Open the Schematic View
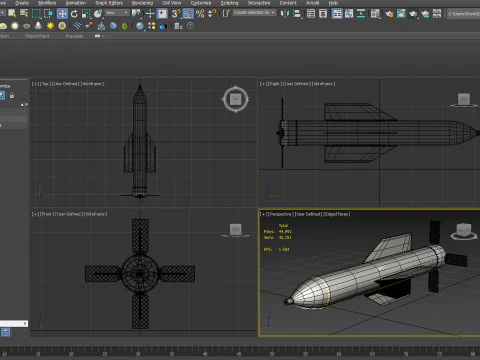 coord(361,14)
